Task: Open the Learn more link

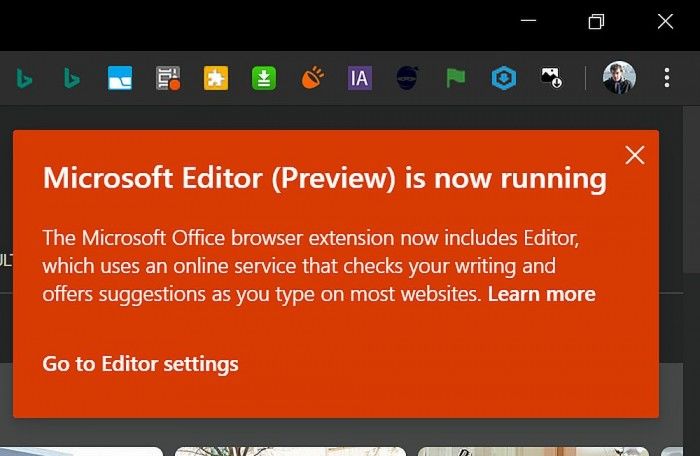Action: tap(542, 294)
